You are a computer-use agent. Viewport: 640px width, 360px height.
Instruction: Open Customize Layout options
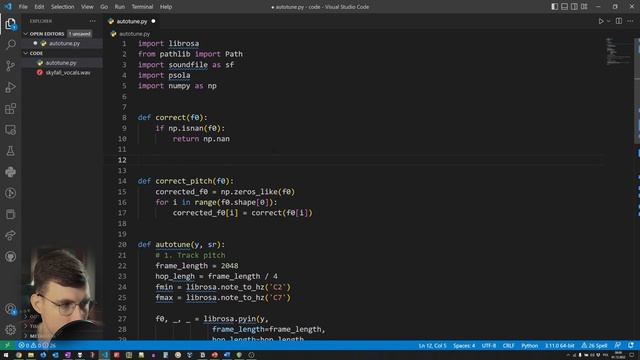tap(584, 7)
